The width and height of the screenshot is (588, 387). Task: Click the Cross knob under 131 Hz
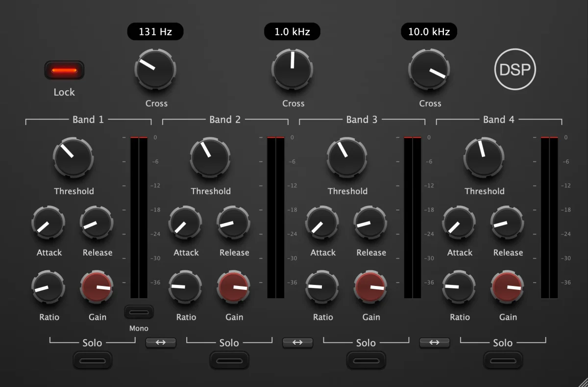pos(155,69)
